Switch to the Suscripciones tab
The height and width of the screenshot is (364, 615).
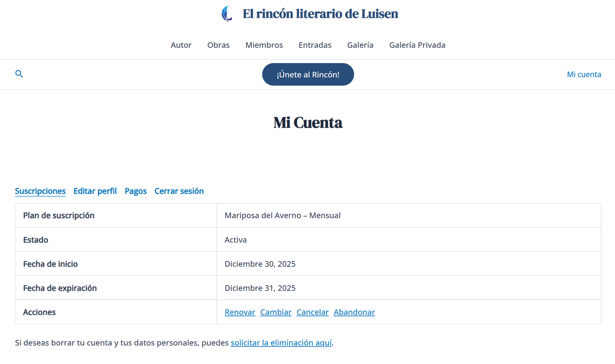(x=40, y=191)
